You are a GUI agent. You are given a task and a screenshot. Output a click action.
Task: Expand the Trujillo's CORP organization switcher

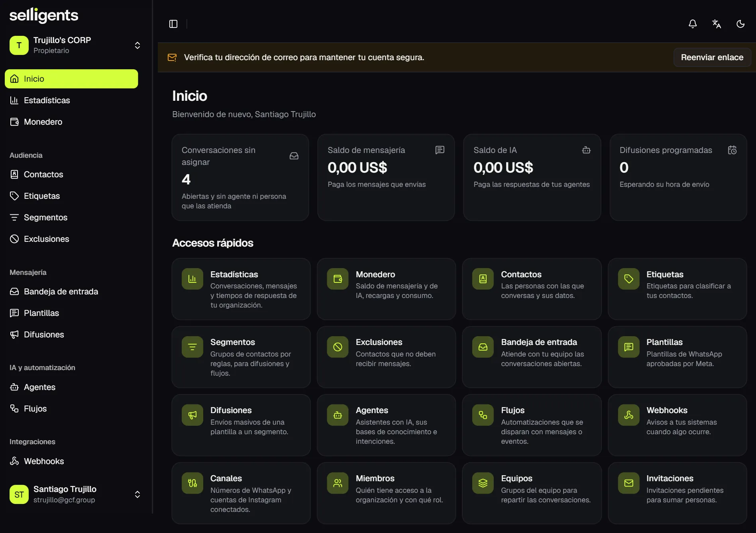(x=137, y=45)
